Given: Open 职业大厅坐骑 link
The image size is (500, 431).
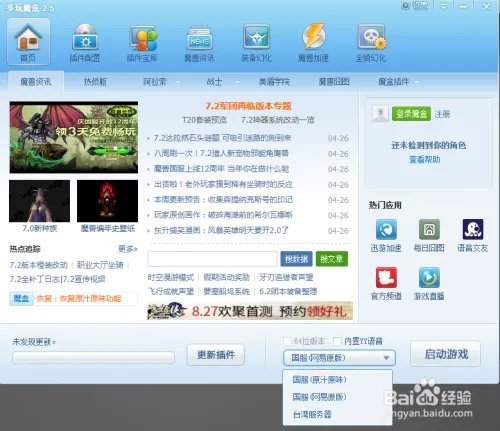Looking at the screenshot, I should (x=100, y=265).
